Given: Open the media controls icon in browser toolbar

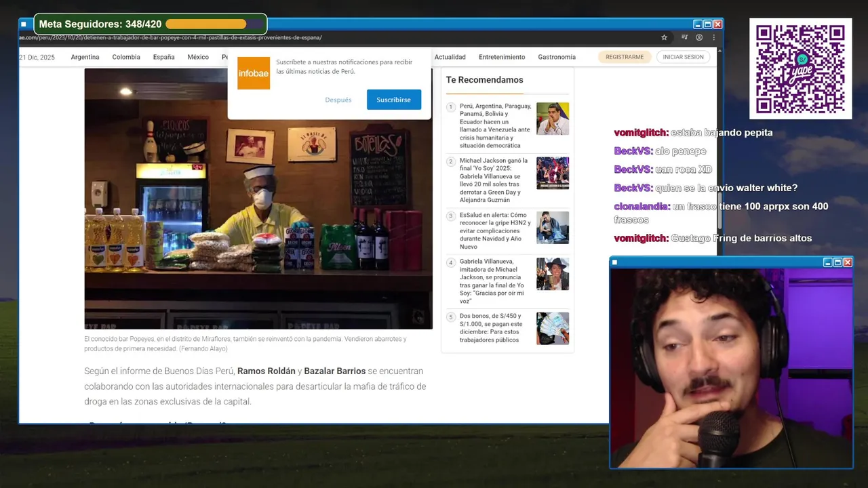Looking at the screenshot, I should 684,37.
